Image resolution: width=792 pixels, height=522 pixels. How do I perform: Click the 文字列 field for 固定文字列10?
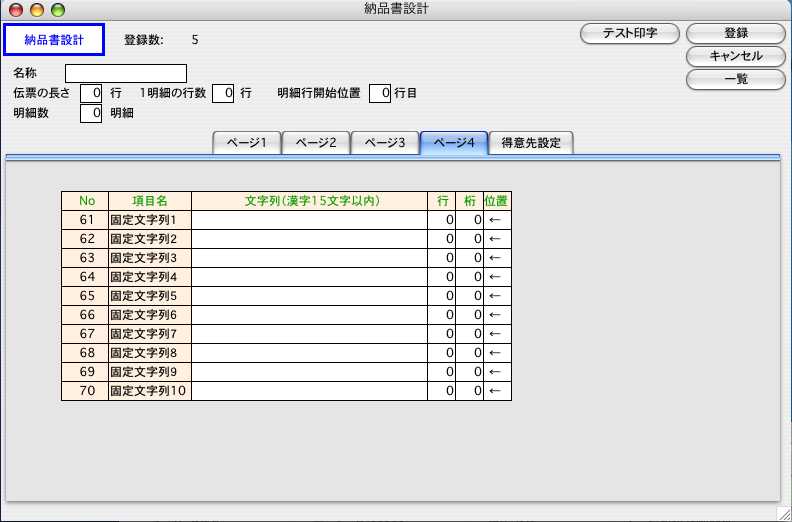[x=310, y=391]
